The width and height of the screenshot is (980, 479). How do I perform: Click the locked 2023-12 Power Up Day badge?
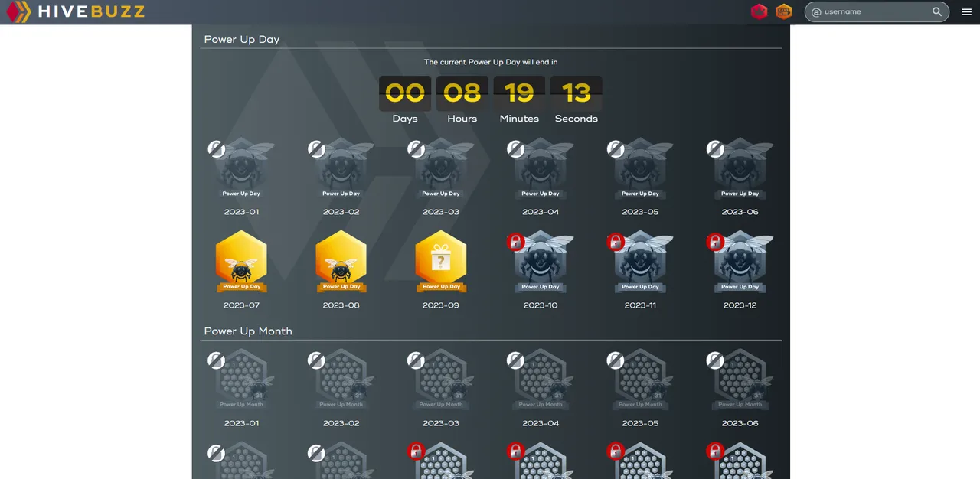click(x=740, y=262)
